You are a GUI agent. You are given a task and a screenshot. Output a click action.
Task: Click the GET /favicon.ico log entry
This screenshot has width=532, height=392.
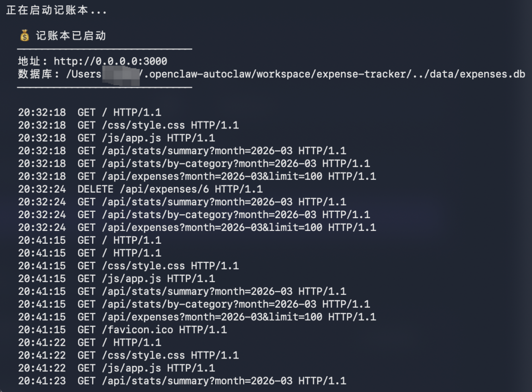pos(152,330)
